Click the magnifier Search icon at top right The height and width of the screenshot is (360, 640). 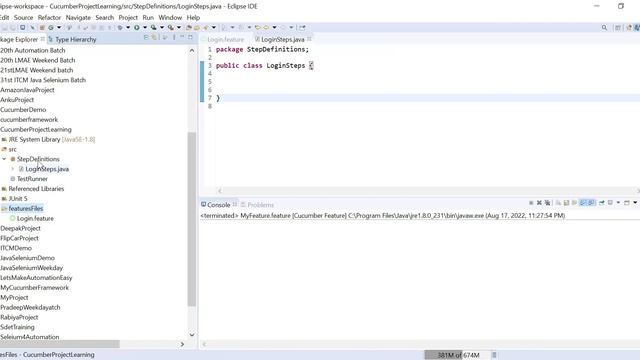tap(604, 27)
